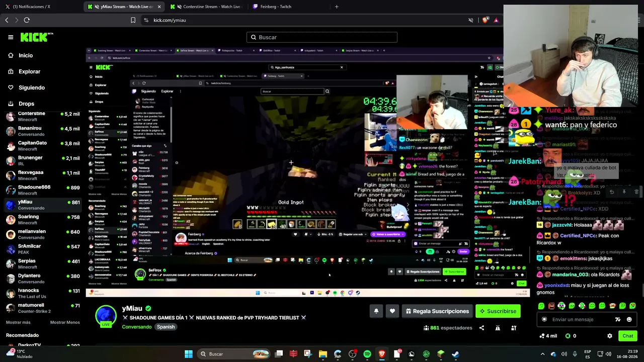Follow yMiau with the heart icon
The width and height of the screenshot is (644, 362).
pyautogui.click(x=392, y=311)
